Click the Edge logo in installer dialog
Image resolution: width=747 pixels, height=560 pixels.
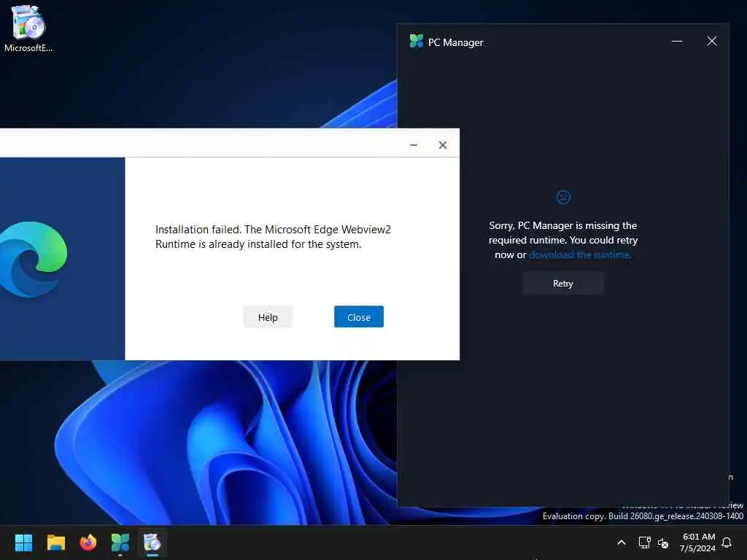(x=32, y=260)
